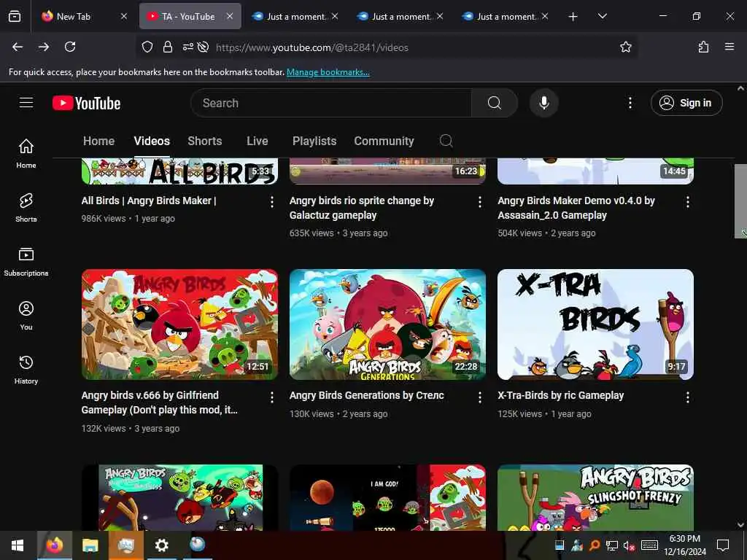Open options for X-Tra-Birds video
The image size is (747, 560).
tap(687, 397)
